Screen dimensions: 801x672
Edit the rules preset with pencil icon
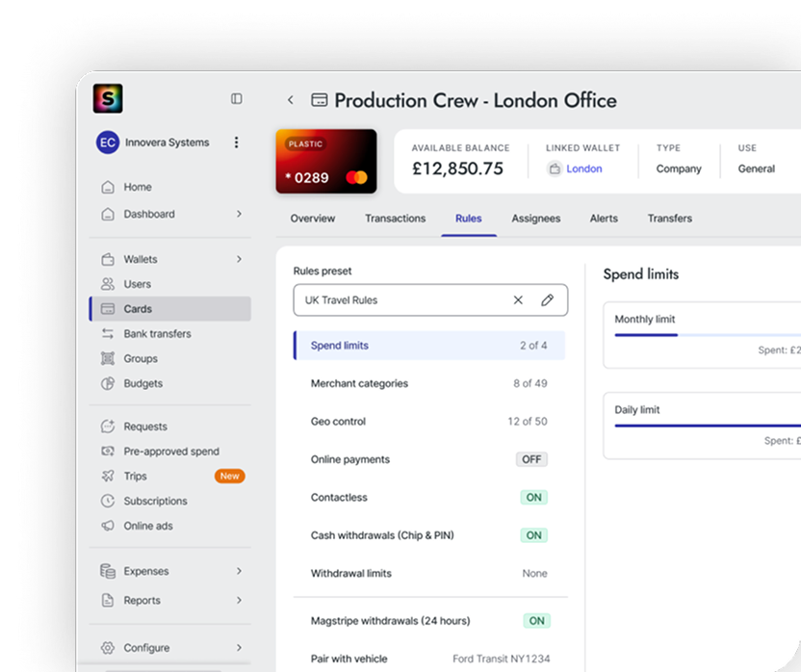[547, 300]
